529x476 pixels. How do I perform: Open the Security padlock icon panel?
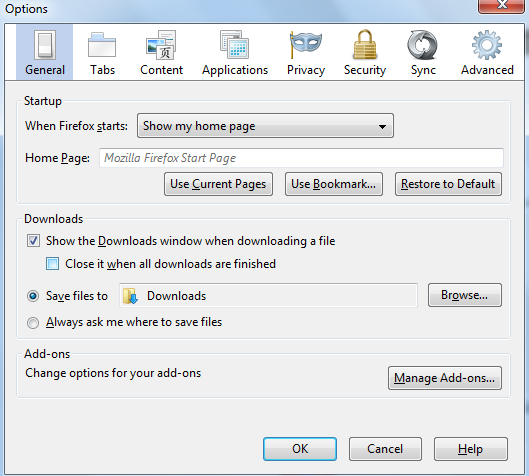(365, 45)
